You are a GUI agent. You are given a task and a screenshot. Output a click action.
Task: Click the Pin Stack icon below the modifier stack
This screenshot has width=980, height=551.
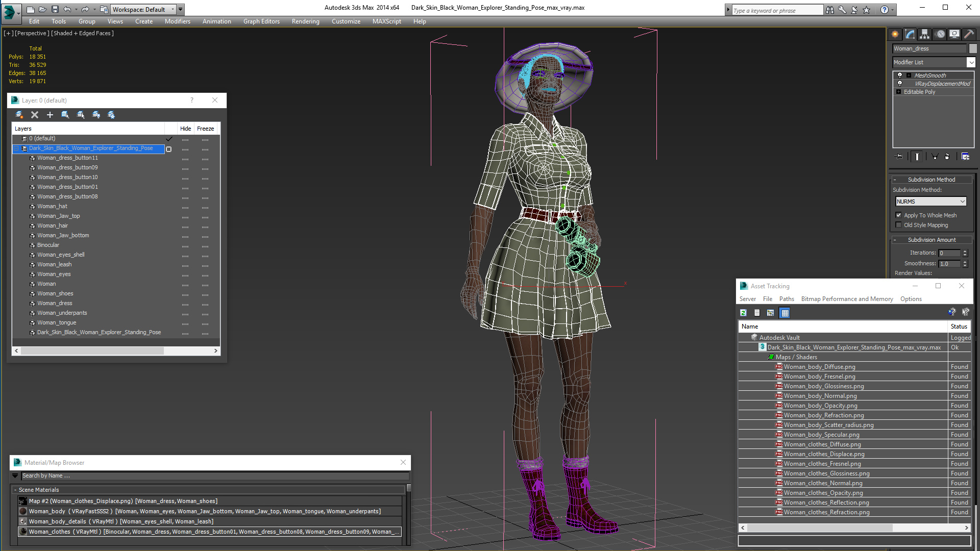pyautogui.click(x=899, y=157)
